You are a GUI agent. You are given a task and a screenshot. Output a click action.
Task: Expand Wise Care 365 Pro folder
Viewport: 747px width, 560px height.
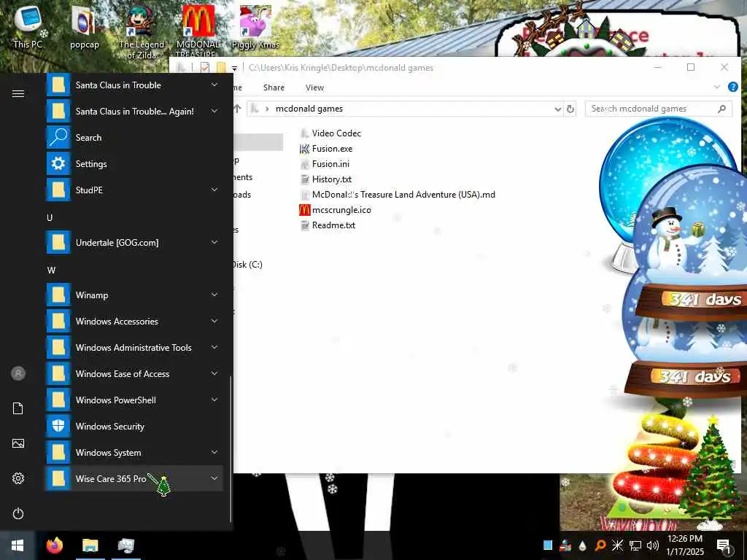point(214,478)
